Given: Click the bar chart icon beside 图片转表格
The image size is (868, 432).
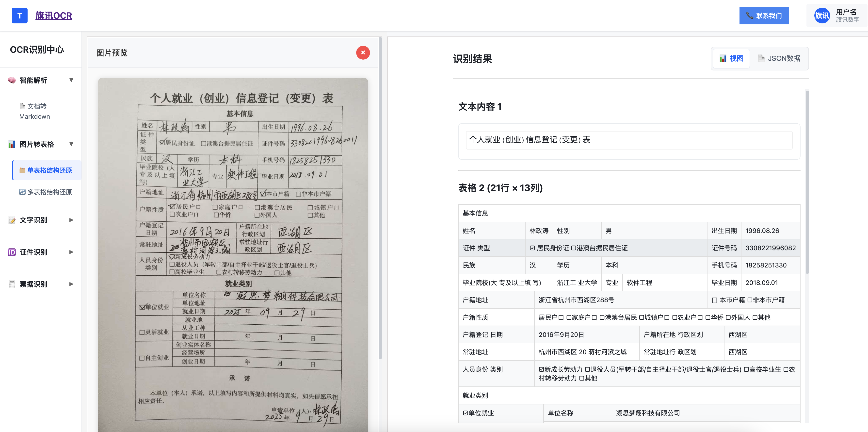Looking at the screenshot, I should click(12, 144).
